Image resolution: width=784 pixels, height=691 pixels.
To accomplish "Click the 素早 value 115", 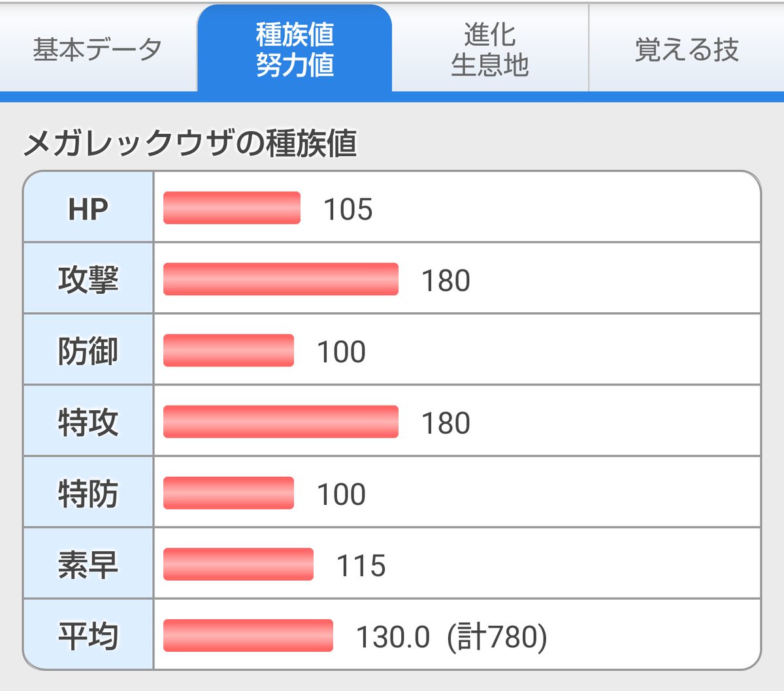I will click(361, 566).
